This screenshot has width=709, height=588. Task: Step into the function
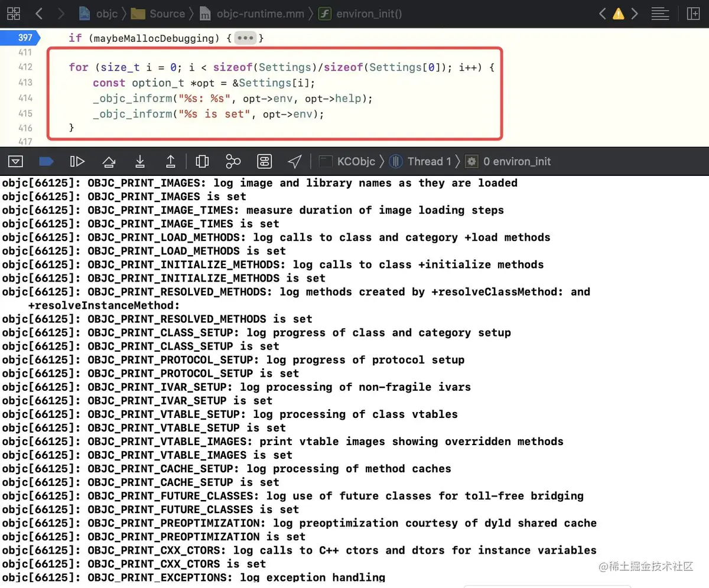click(x=140, y=161)
